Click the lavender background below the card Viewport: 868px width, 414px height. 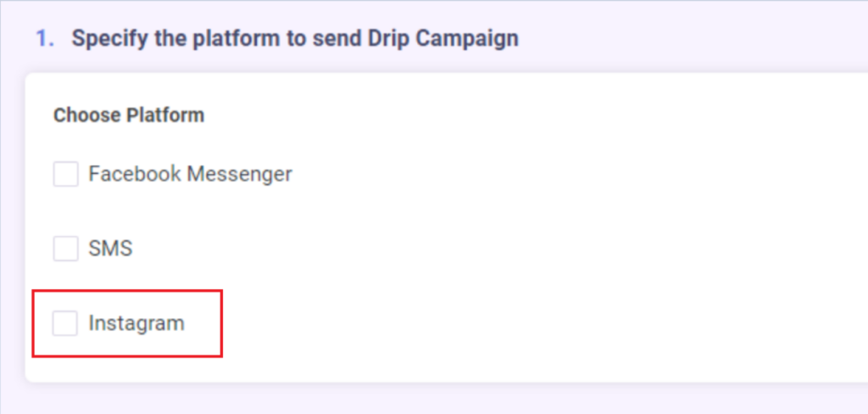424,399
